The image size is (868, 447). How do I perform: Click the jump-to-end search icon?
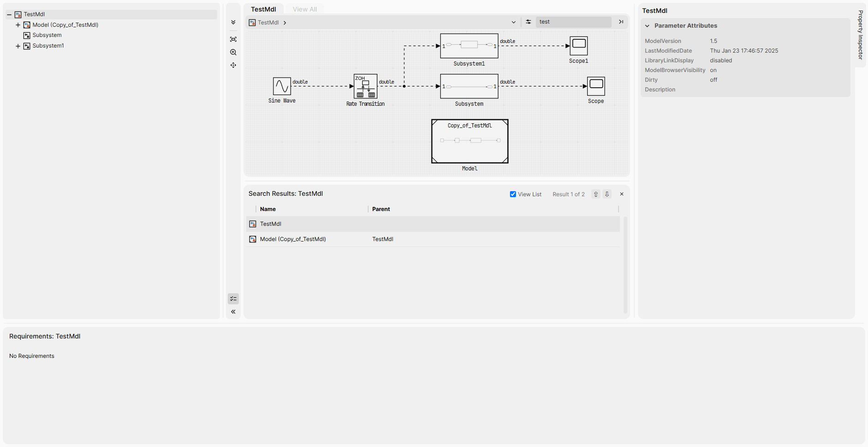point(621,22)
